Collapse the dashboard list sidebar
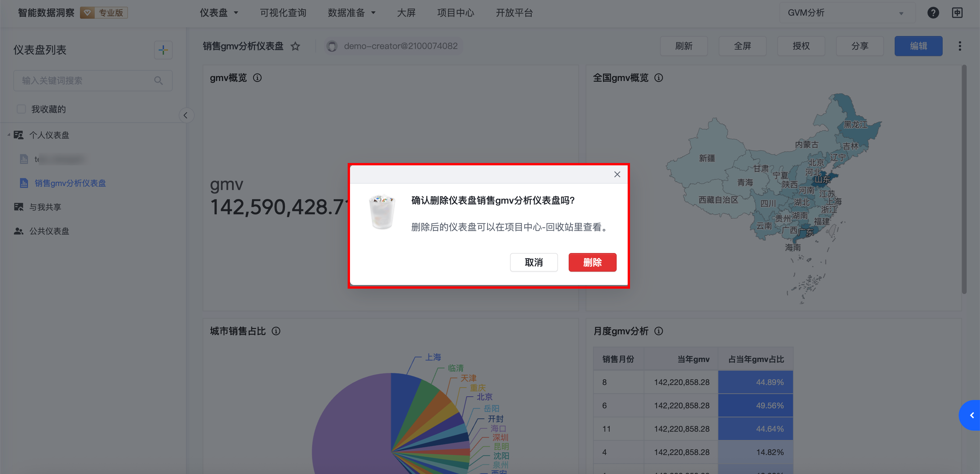Screen dimensions: 980x474 (186, 115)
